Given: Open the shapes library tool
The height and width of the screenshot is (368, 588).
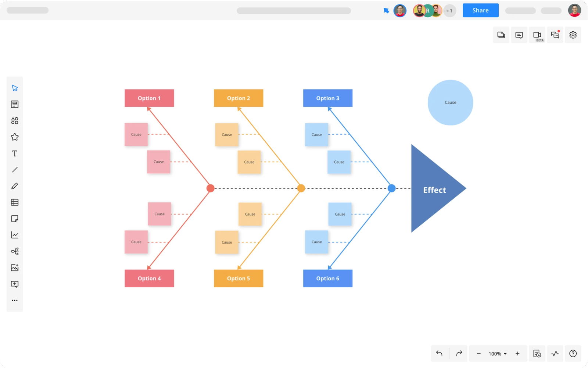Looking at the screenshot, I should pyautogui.click(x=15, y=121).
